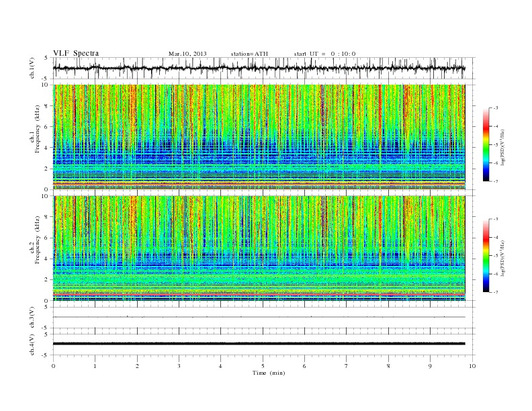Click the "ch.4(V)" axis label

click(x=32, y=345)
